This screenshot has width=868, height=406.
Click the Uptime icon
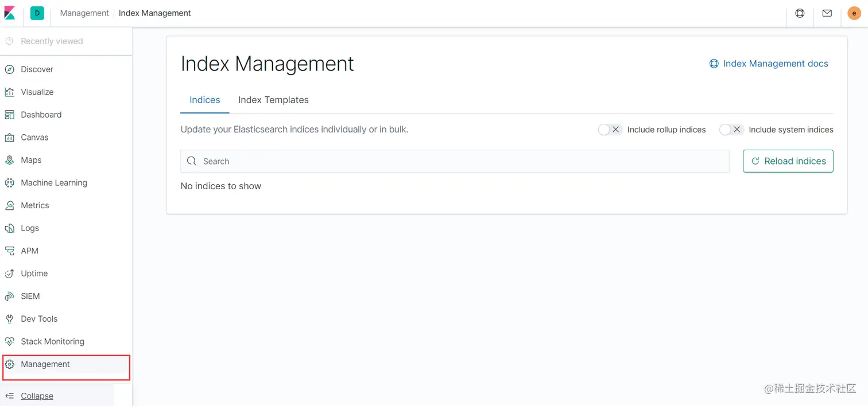(x=9, y=274)
